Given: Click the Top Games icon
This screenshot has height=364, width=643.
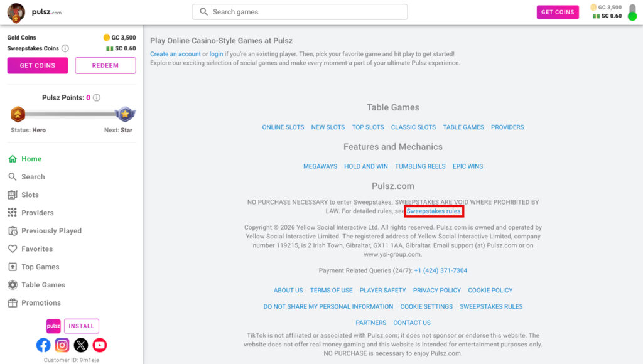Looking at the screenshot, I should (x=13, y=267).
